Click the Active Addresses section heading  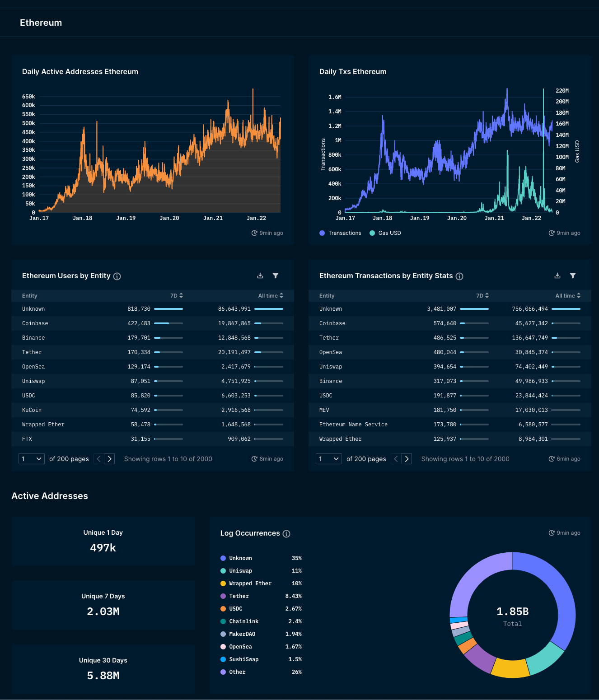coord(50,496)
